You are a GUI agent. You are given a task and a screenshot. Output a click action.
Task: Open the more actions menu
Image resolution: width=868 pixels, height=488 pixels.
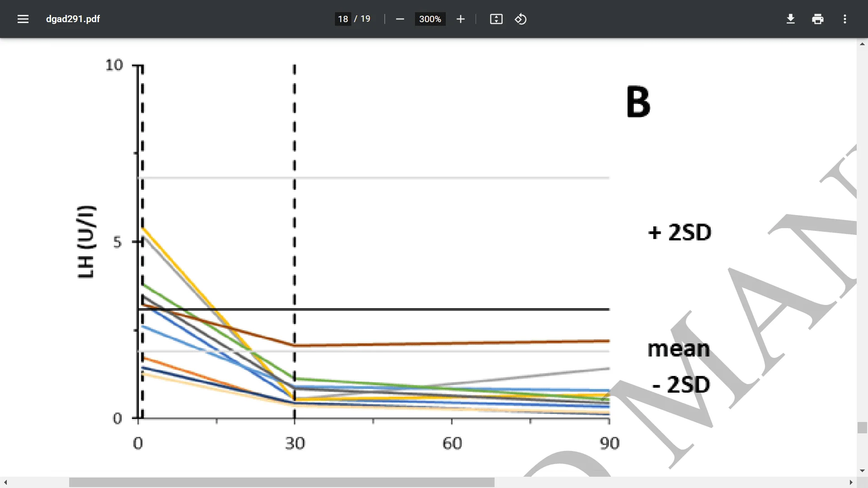click(845, 19)
